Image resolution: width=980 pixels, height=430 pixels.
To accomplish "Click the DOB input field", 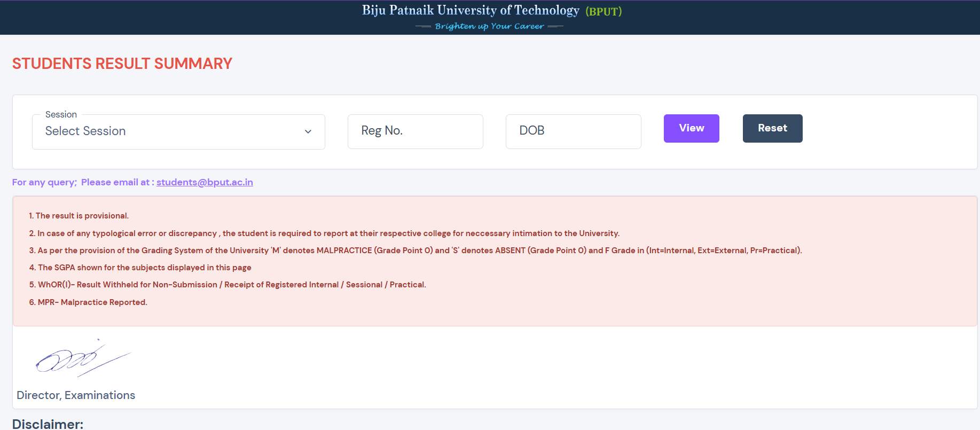I will click(x=574, y=131).
